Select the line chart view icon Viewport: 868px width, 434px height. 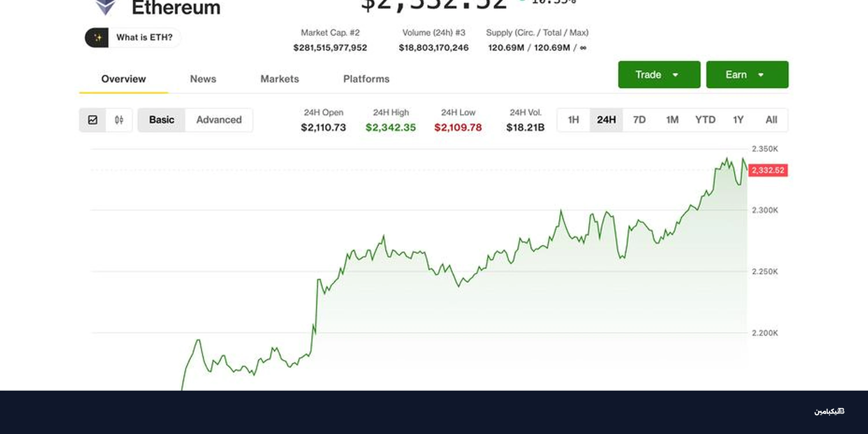click(93, 119)
